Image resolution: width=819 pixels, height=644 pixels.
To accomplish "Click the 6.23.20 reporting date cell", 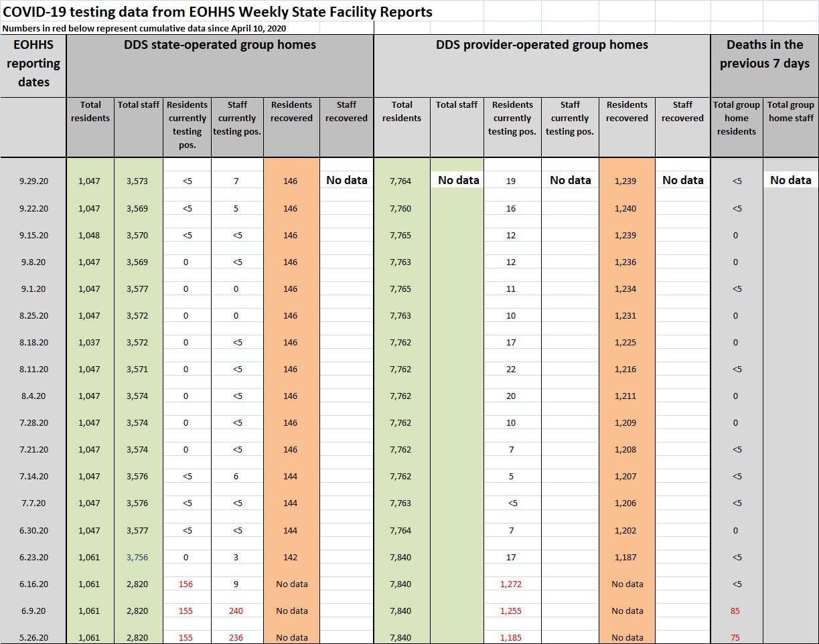I will 33,557.
